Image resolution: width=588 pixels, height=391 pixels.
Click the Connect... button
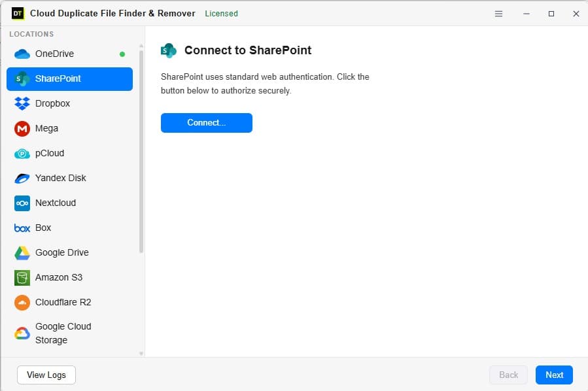click(207, 123)
